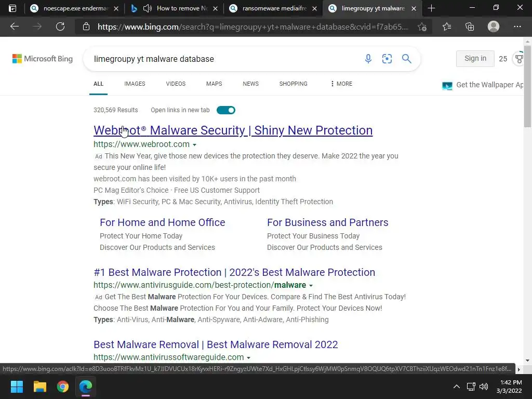Image resolution: width=532 pixels, height=399 pixels.
Task: Select the MAPS search tab
Action: coord(214,84)
